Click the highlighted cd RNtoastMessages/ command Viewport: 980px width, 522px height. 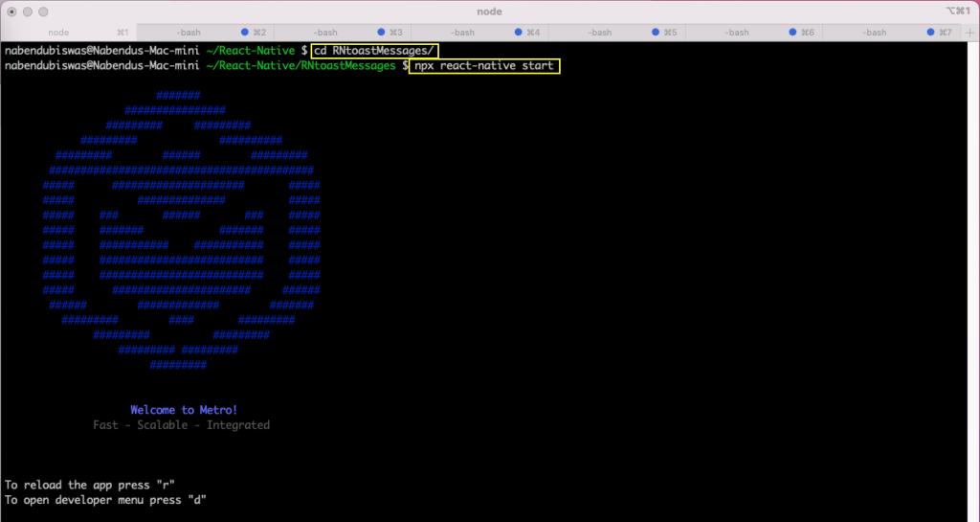point(376,50)
